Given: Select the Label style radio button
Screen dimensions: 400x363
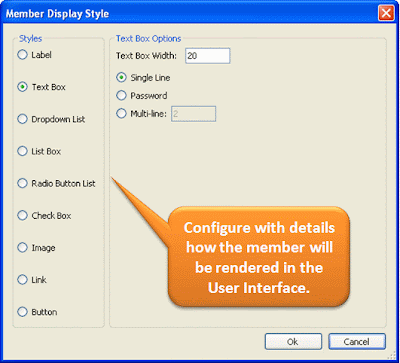Looking at the screenshot, I should (x=22, y=55).
